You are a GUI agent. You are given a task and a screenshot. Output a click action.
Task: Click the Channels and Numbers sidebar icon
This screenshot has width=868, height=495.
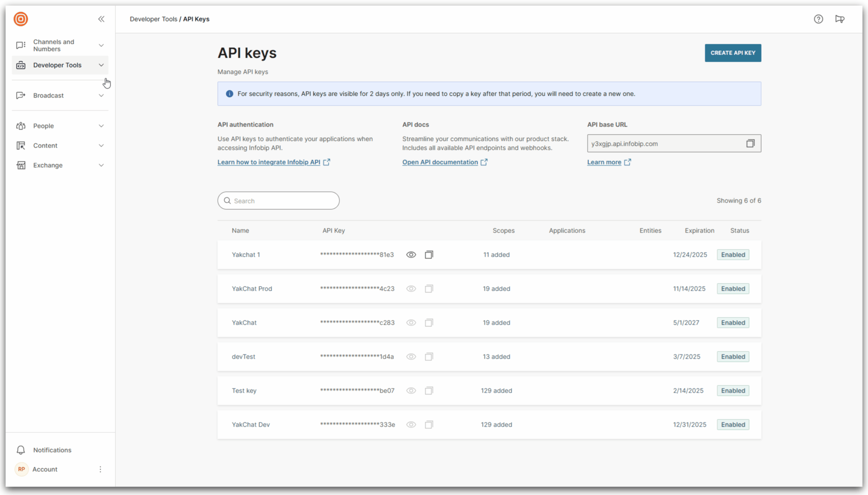[21, 45]
